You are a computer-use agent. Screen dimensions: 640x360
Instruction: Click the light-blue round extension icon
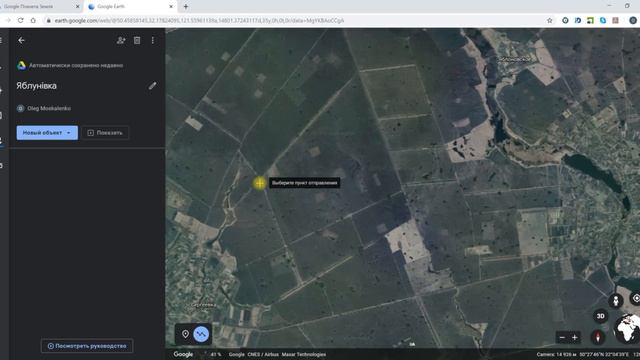603,20
